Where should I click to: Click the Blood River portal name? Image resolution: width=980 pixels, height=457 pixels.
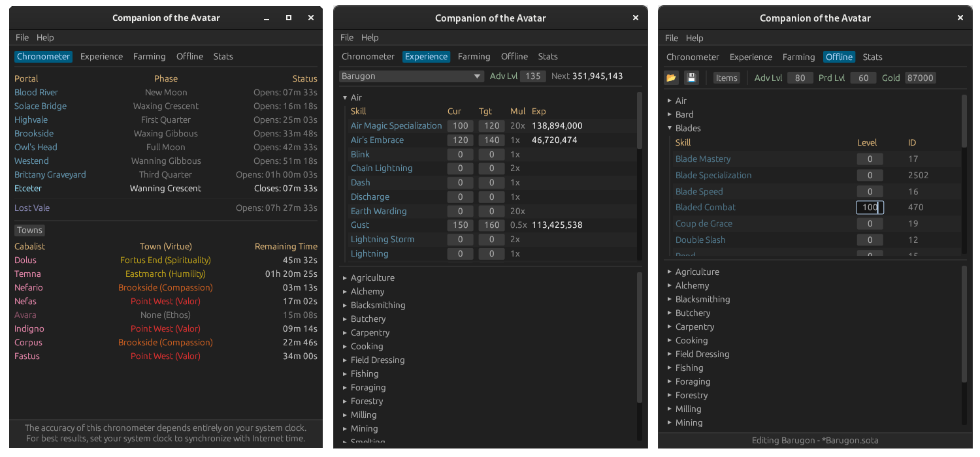click(36, 93)
